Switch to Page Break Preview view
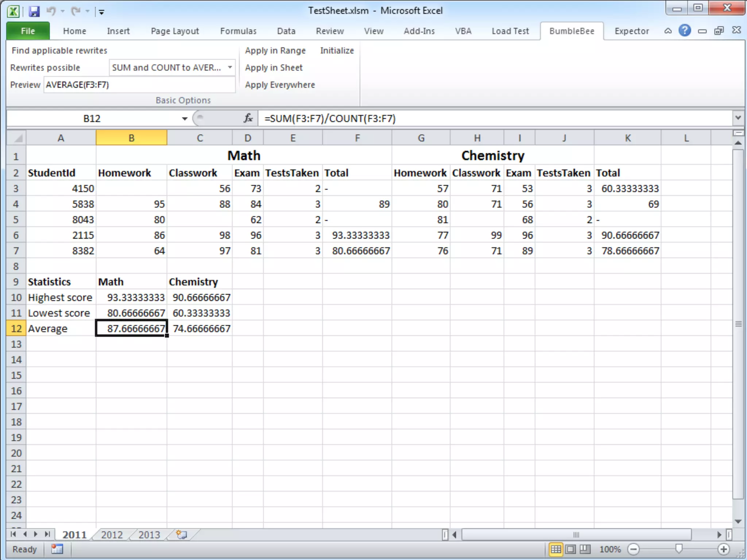The height and width of the screenshot is (560, 747). click(x=585, y=549)
